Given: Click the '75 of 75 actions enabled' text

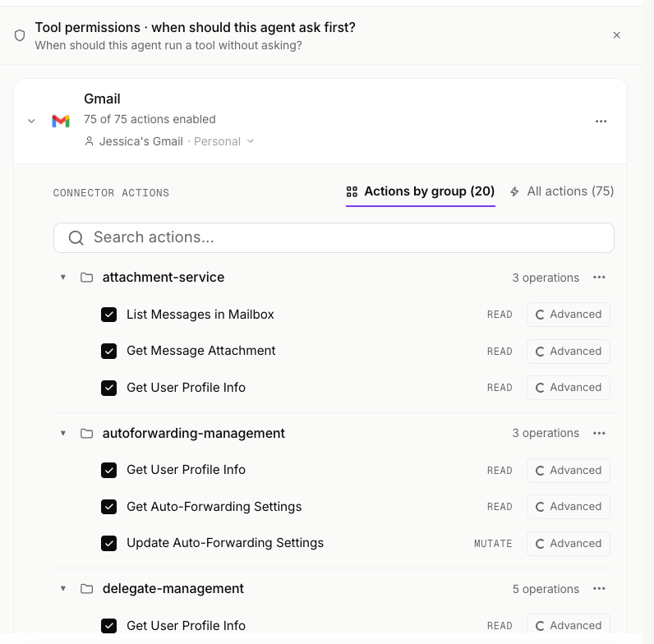Looking at the screenshot, I should pos(150,119).
